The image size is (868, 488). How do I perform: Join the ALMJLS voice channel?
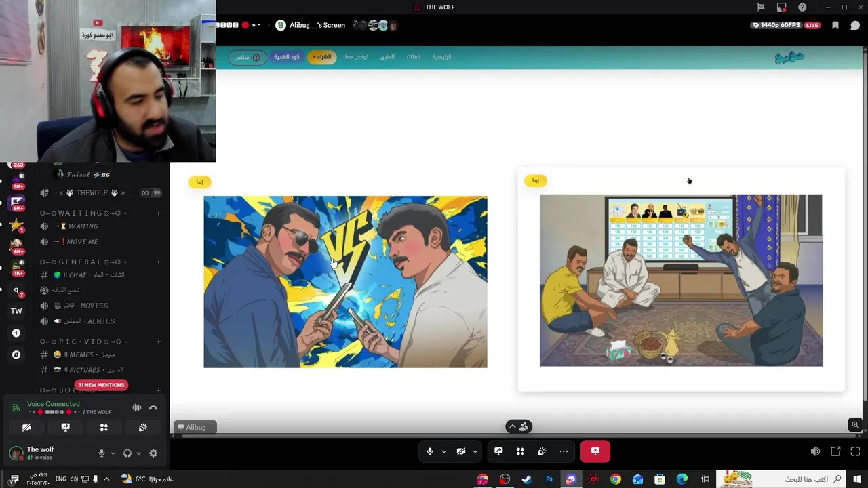pyautogui.click(x=102, y=321)
